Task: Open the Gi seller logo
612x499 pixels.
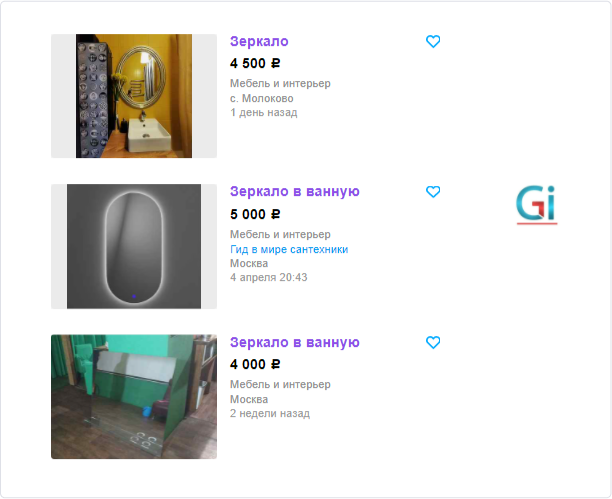Action: pos(537,205)
